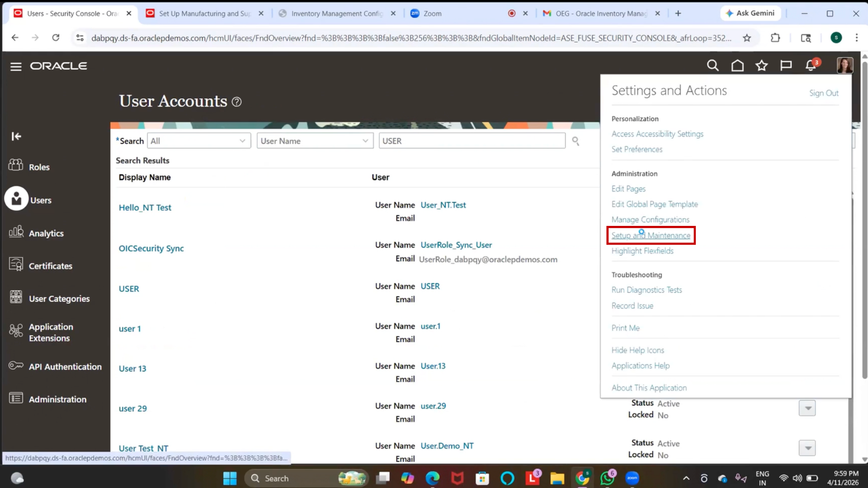
Task: Open the Oracle navigator hamburger menu
Action: [x=16, y=66]
